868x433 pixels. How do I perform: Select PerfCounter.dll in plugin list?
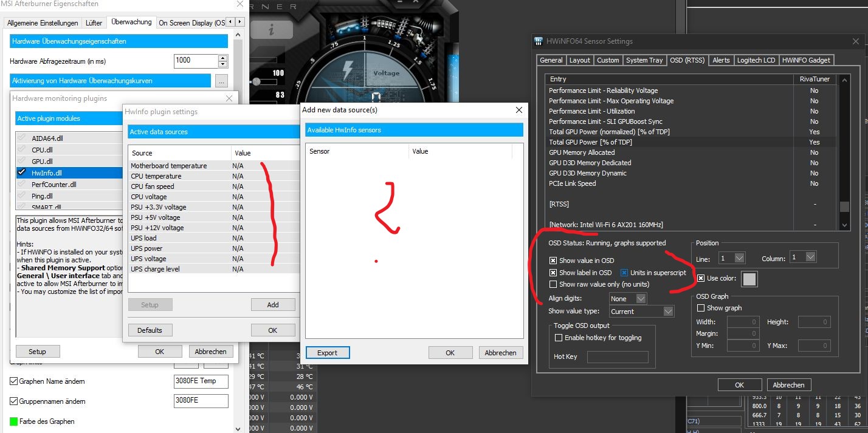click(70, 185)
